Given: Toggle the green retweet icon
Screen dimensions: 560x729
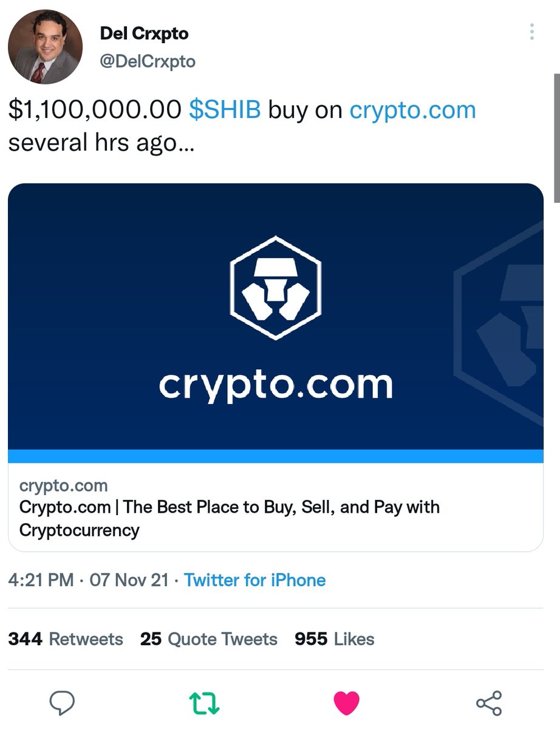Looking at the screenshot, I should point(204,703).
